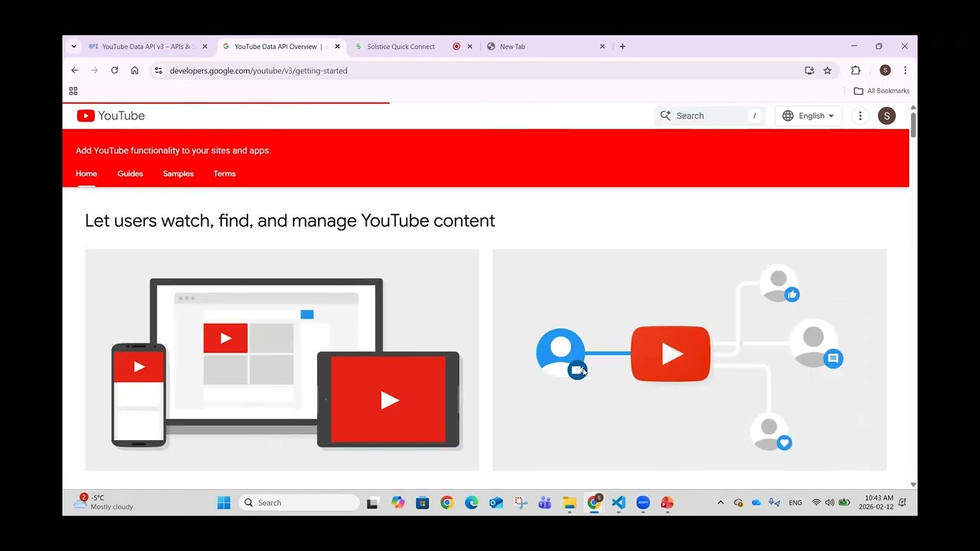
Task: Open Wi-Fi network settings in tray
Action: [x=816, y=503]
